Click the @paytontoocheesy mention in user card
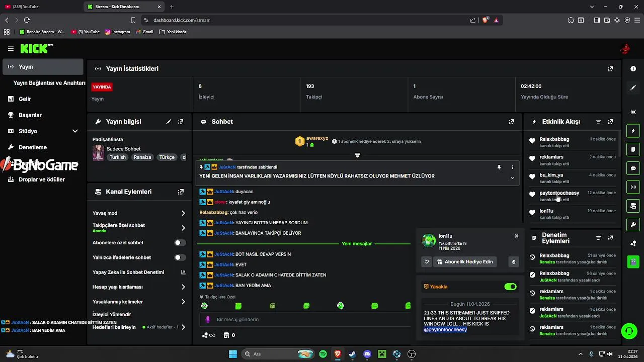Image resolution: width=644 pixels, height=362 pixels. point(445,330)
